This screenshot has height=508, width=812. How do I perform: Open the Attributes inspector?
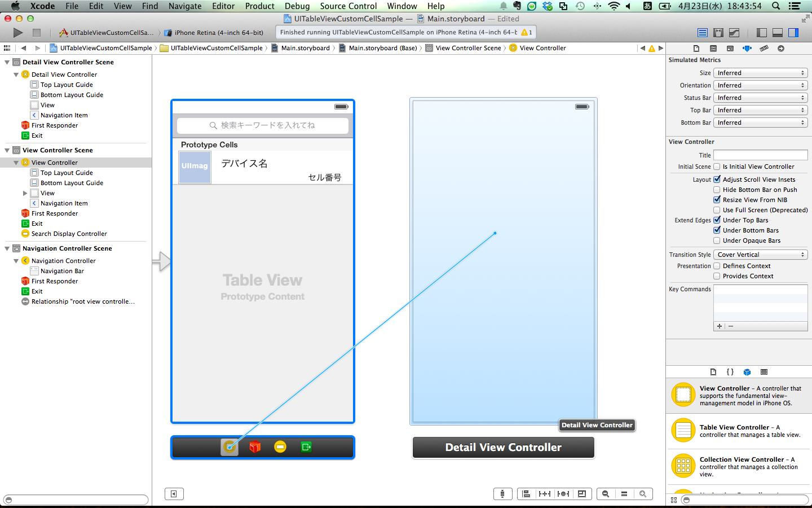pos(747,48)
